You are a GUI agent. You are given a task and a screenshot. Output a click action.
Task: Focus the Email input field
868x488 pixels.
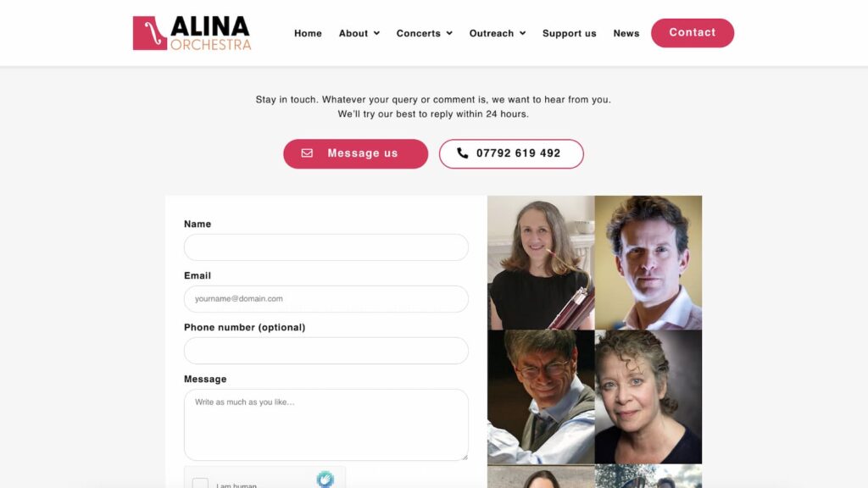click(326, 299)
